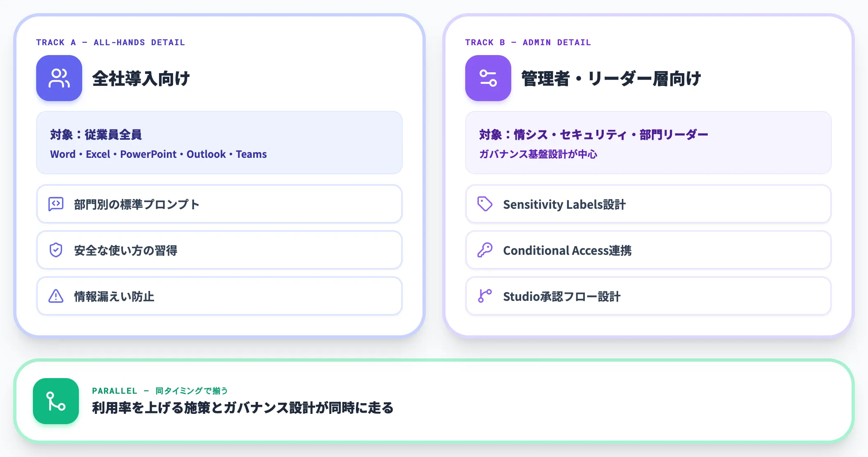Click the PARALLEL — 同タイミングで揃う label
Screen dimensions: 868x457
(x=160, y=390)
